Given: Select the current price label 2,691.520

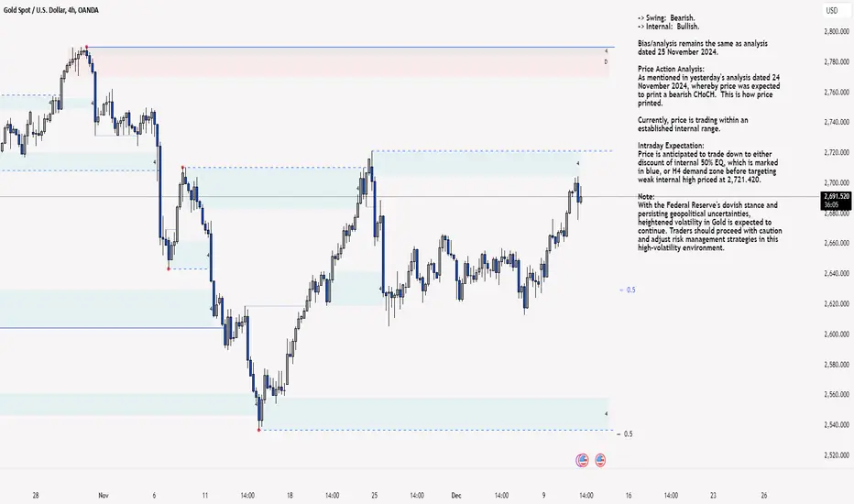Looking at the screenshot, I should pyautogui.click(x=836, y=196).
